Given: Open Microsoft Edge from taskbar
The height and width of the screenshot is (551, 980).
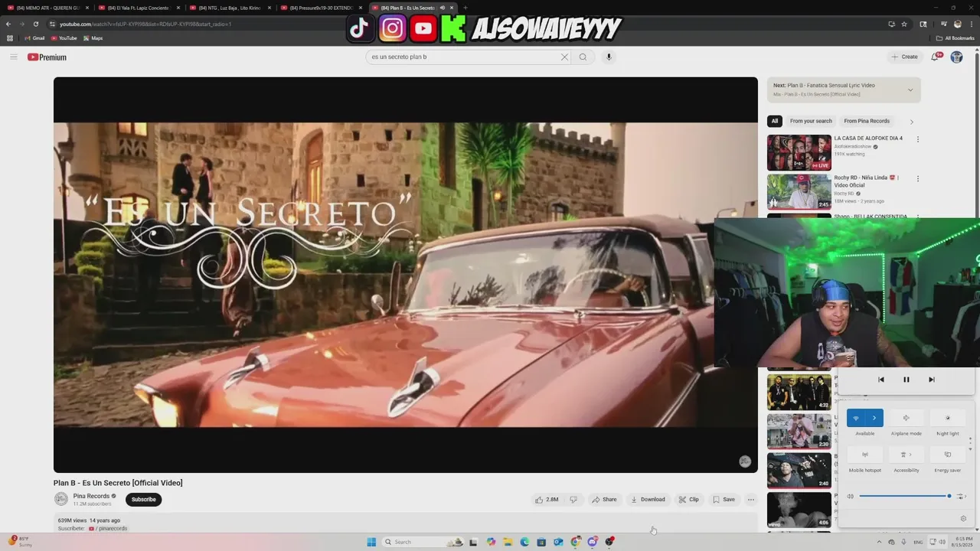Looking at the screenshot, I should pos(524,542).
